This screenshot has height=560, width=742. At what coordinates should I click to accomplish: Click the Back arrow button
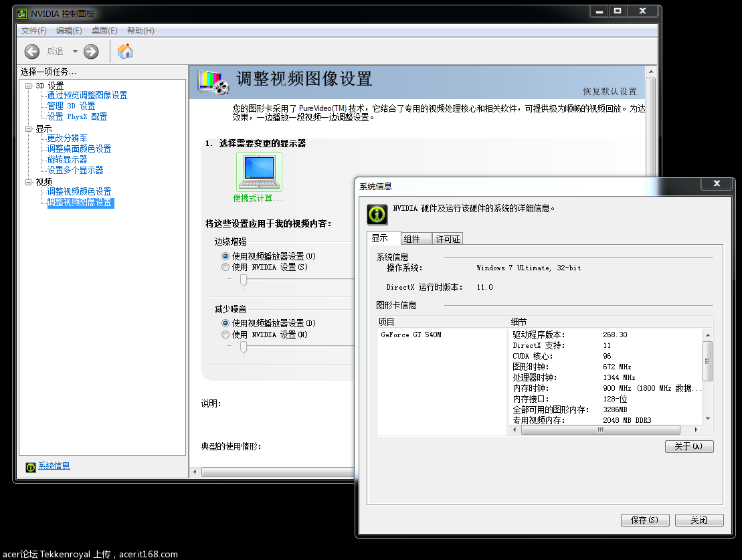pyautogui.click(x=31, y=51)
